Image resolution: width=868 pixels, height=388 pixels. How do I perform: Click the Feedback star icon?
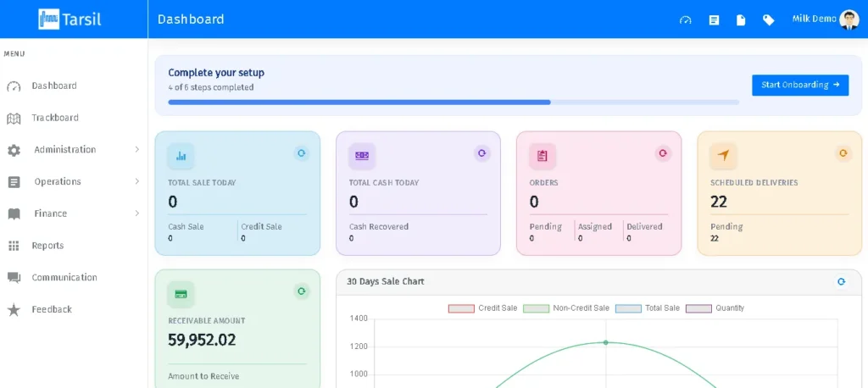(x=14, y=310)
